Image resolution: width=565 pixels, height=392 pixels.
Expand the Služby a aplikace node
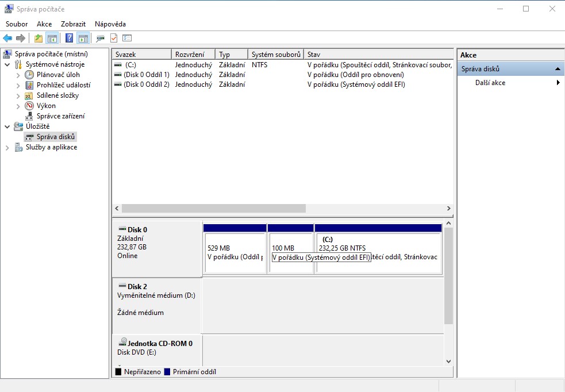pos(7,148)
